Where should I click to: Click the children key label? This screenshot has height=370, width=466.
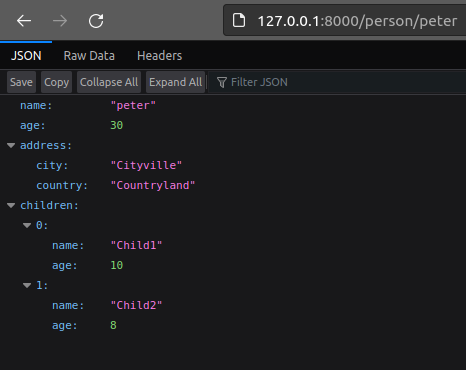[x=49, y=205]
